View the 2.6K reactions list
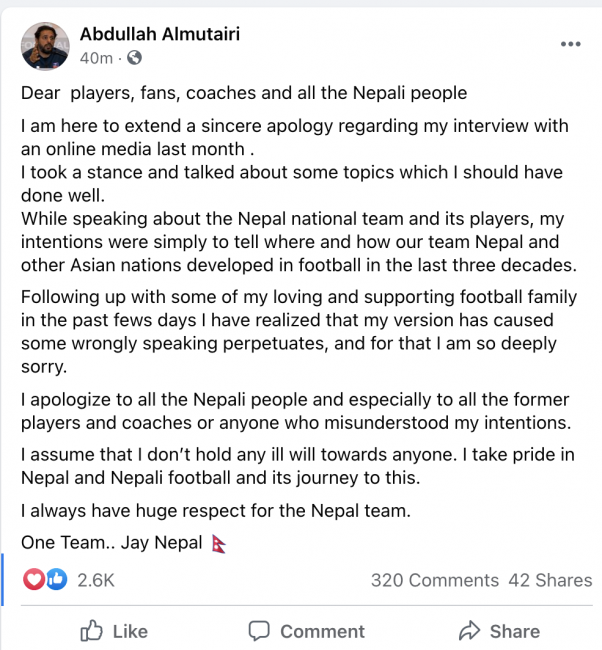 pos(96,580)
